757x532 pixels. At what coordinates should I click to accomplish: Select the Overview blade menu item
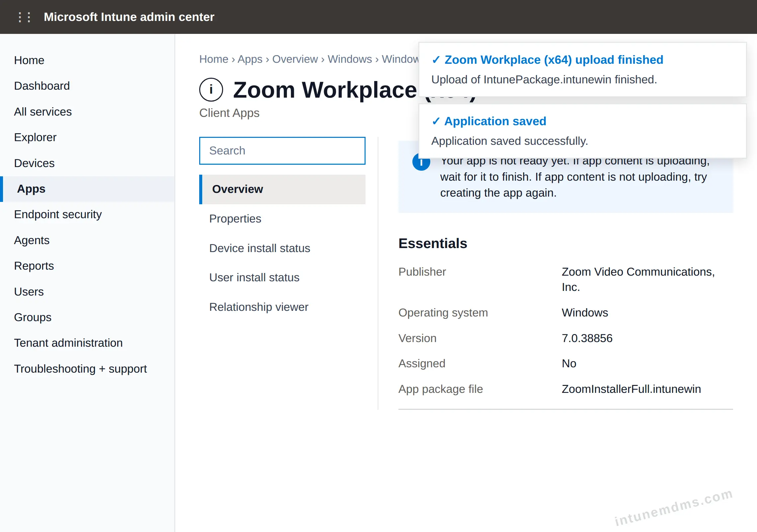(x=282, y=189)
